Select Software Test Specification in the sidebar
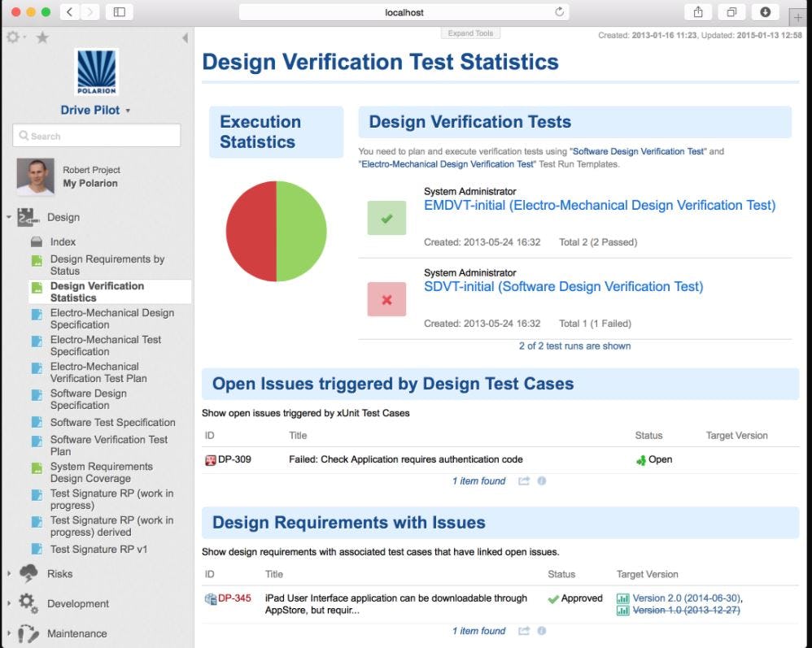 114,422
